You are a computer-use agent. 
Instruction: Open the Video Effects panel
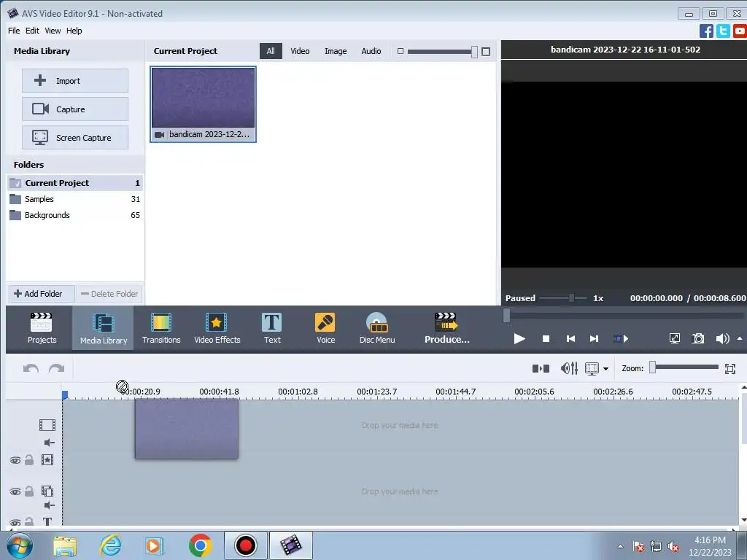click(x=217, y=328)
